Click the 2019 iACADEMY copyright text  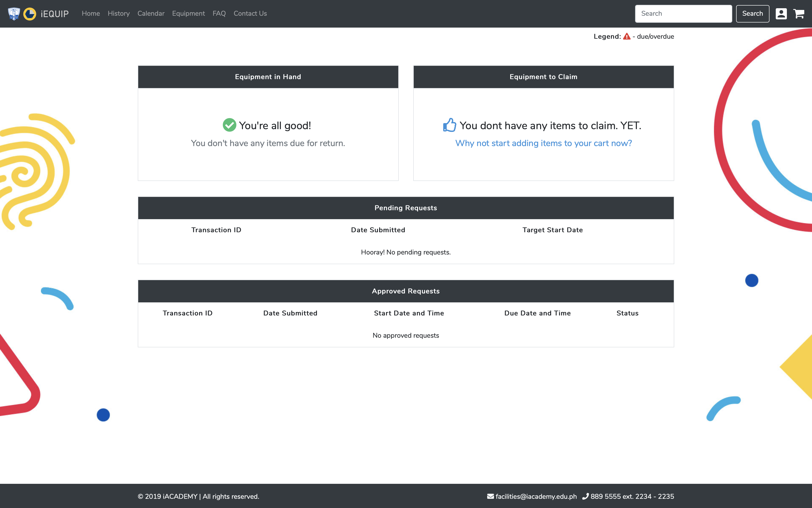tap(199, 496)
